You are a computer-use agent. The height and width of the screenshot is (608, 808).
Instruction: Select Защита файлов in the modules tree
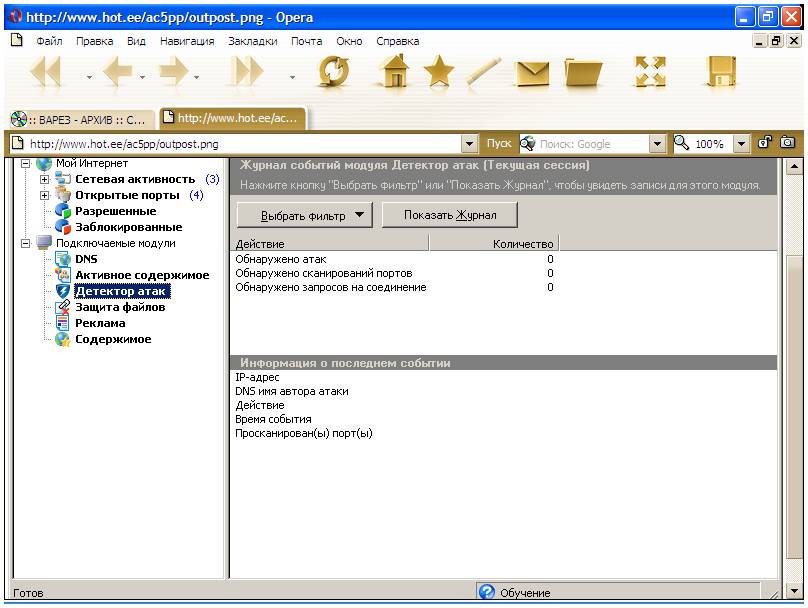point(120,307)
